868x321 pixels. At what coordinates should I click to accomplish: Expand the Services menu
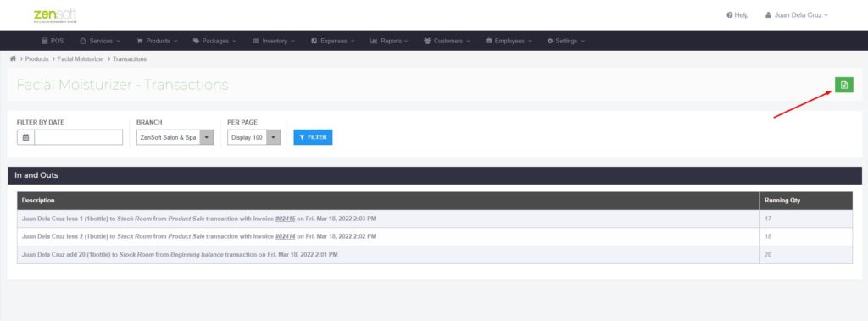100,41
